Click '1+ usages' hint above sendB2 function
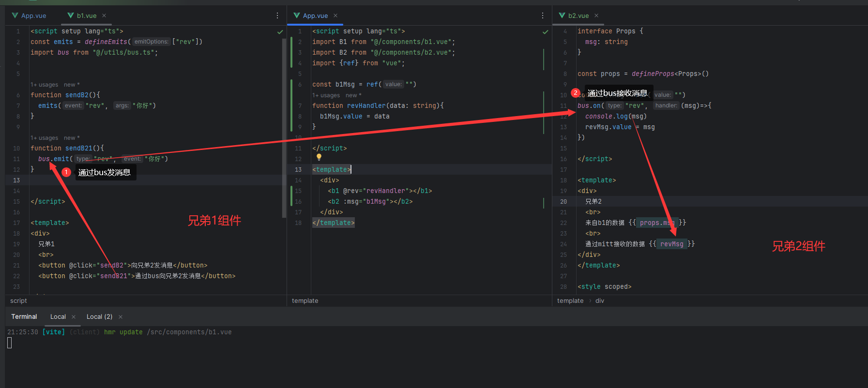 (44, 85)
